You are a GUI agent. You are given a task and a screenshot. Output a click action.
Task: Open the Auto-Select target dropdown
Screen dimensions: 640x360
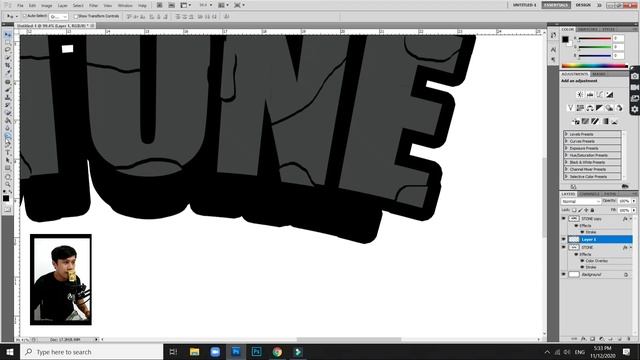(58, 17)
